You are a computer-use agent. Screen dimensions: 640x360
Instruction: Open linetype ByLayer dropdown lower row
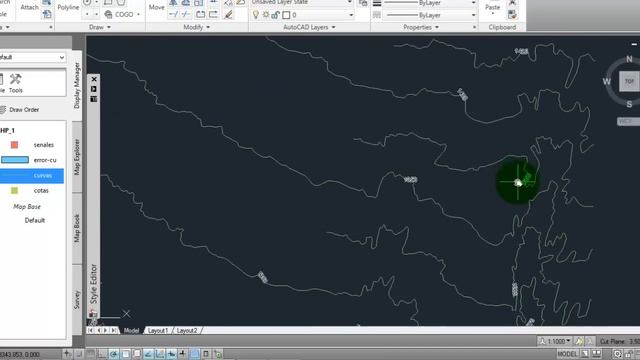tap(473, 15)
